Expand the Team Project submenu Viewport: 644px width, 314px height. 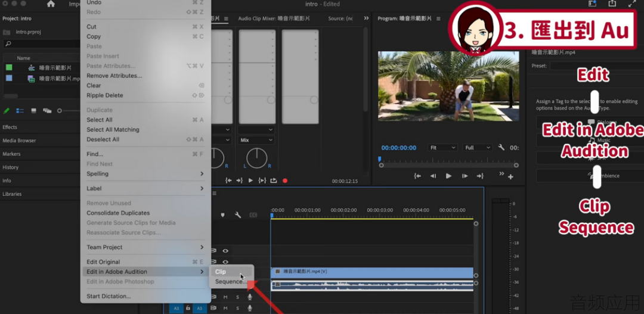tap(145, 247)
